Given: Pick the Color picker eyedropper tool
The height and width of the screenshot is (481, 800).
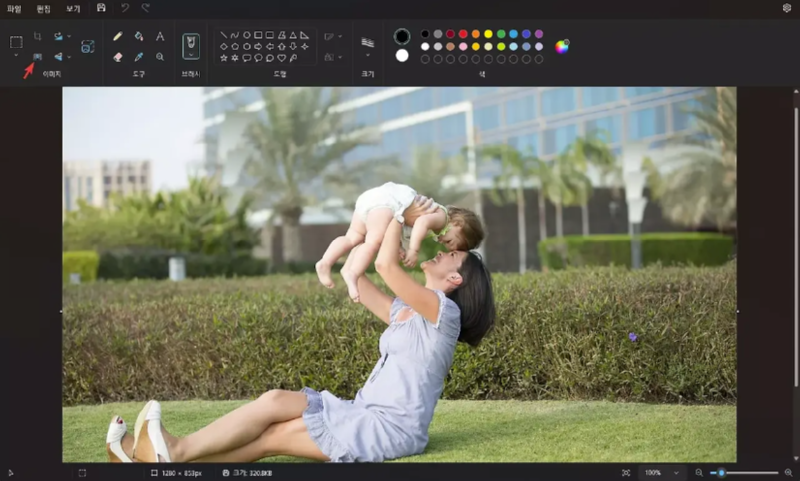Looking at the screenshot, I should (x=139, y=57).
